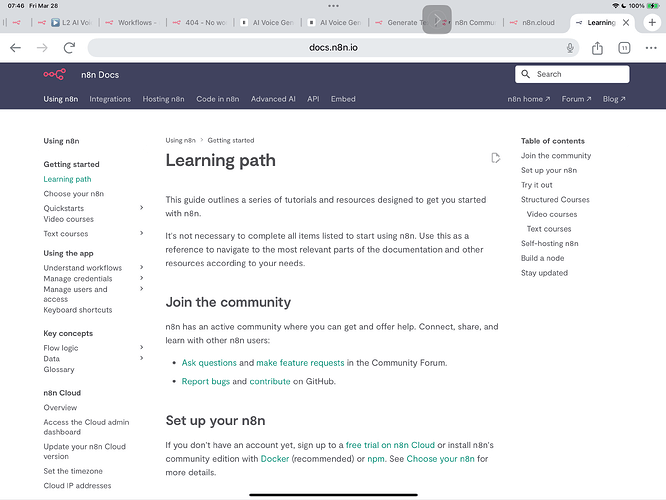Open the API nav tab
The image size is (666, 500).
(313, 99)
